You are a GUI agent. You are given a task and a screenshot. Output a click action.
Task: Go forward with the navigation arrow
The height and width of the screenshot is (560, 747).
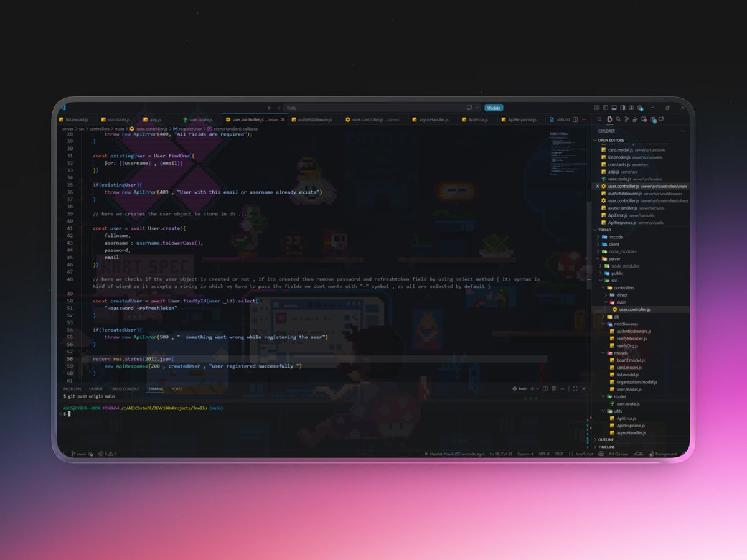278,108
